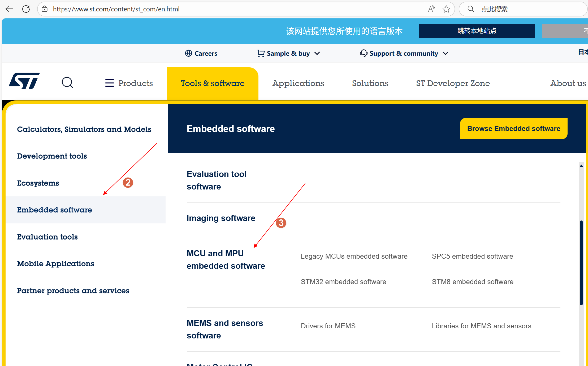Open Drivers for MEMS link

click(x=328, y=326)
